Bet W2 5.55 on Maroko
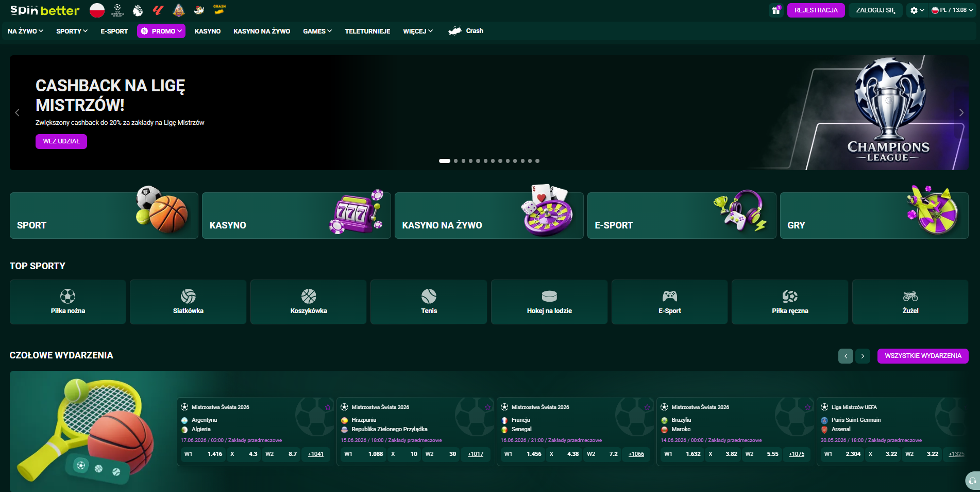980x492 pixels. point(762,454)
